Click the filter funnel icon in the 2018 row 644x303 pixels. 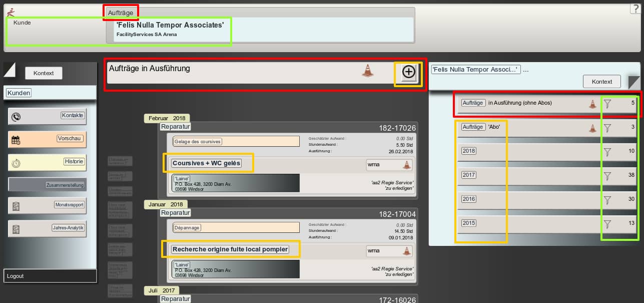[607, 152]
